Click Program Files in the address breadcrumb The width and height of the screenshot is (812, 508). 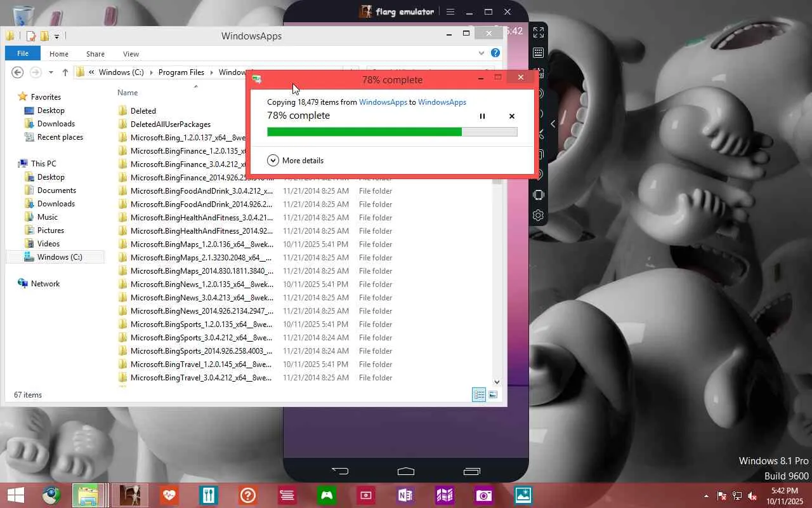pos(181,72)
